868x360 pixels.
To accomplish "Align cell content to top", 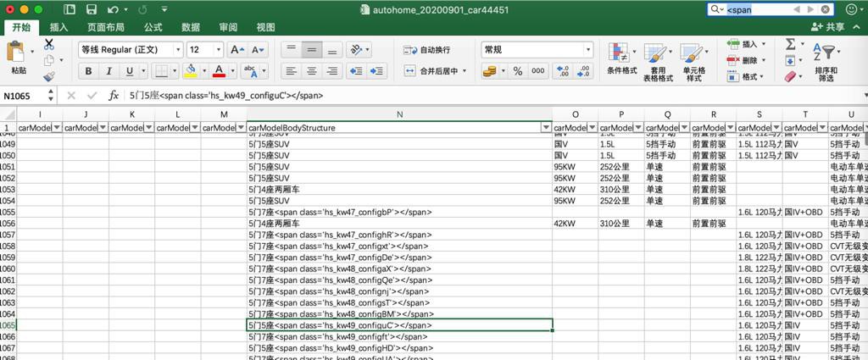I will click(292, 50).
